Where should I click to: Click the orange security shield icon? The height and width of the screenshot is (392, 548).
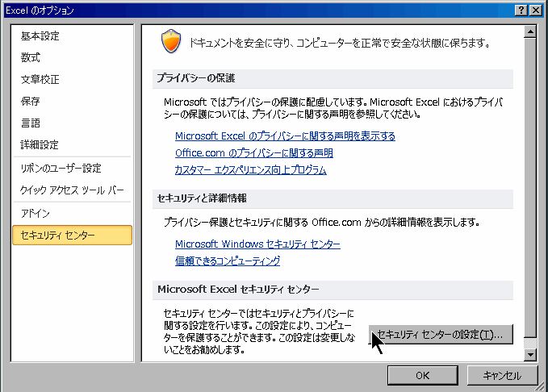171,41
